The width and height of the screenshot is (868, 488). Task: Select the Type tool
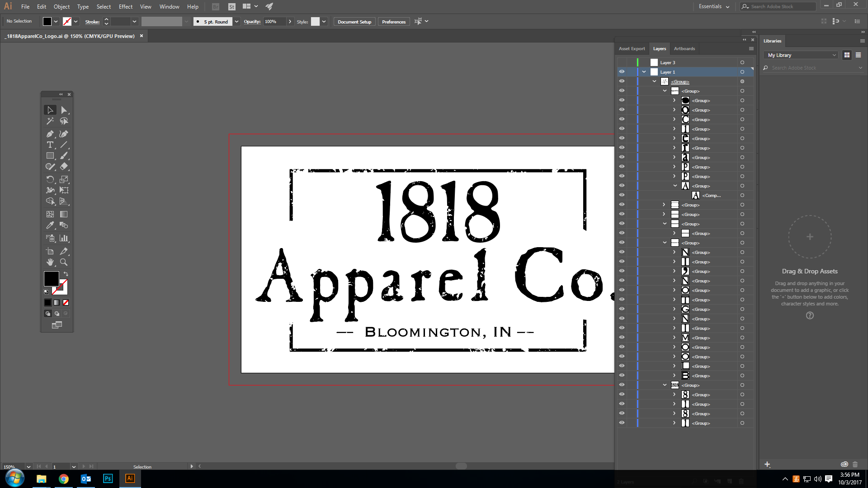50,145
